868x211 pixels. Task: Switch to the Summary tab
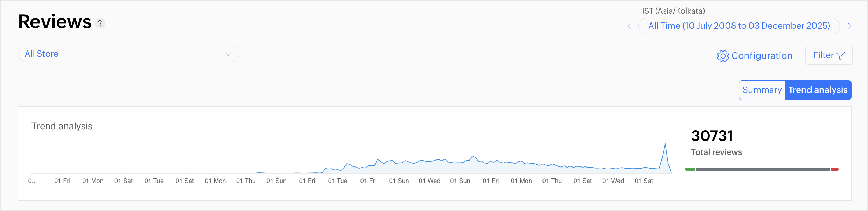tap(762, 90)
